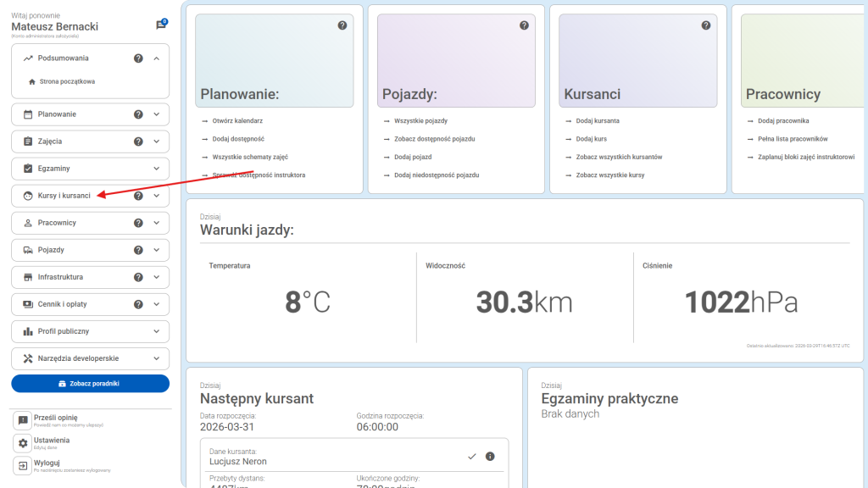Screen dimensions: 868x488
Task: Click the checkmark icon beside Lucjusz Neron
Action: click(472, 457)
